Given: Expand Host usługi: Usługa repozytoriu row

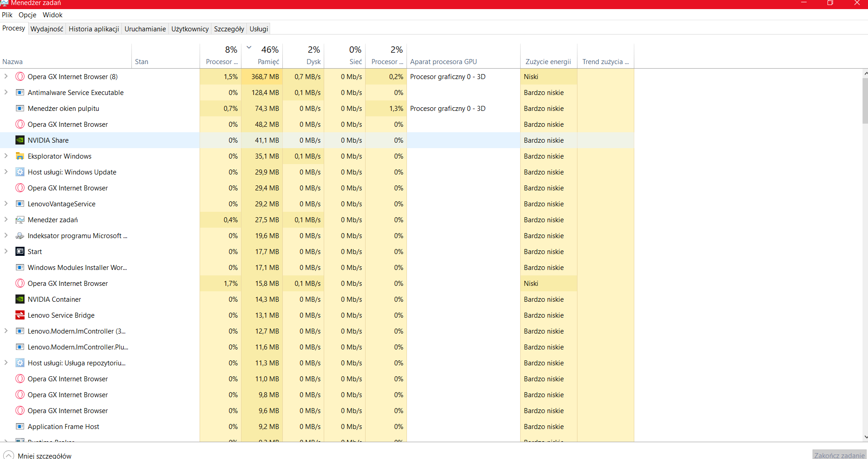Looking at the screenshot, I should (x=6, y=363).
